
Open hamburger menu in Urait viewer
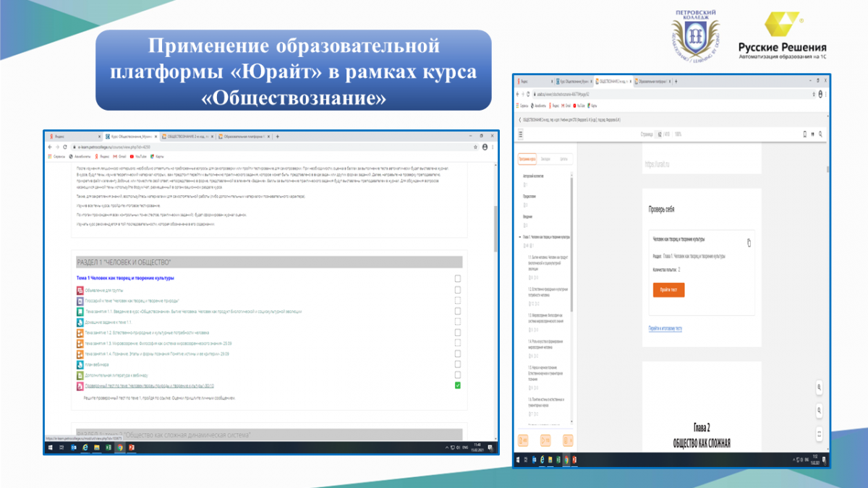(x=520, y=134)
